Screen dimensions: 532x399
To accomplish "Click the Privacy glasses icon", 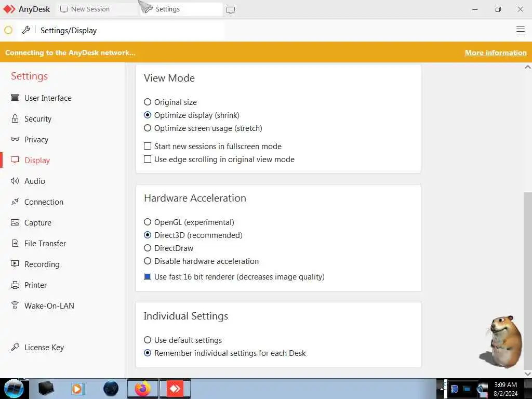I will point(15,139).
